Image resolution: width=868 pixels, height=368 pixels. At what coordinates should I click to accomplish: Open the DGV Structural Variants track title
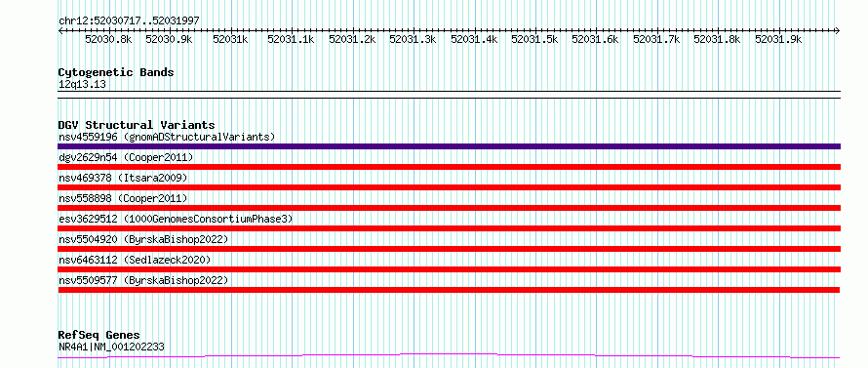coord(137,125)
